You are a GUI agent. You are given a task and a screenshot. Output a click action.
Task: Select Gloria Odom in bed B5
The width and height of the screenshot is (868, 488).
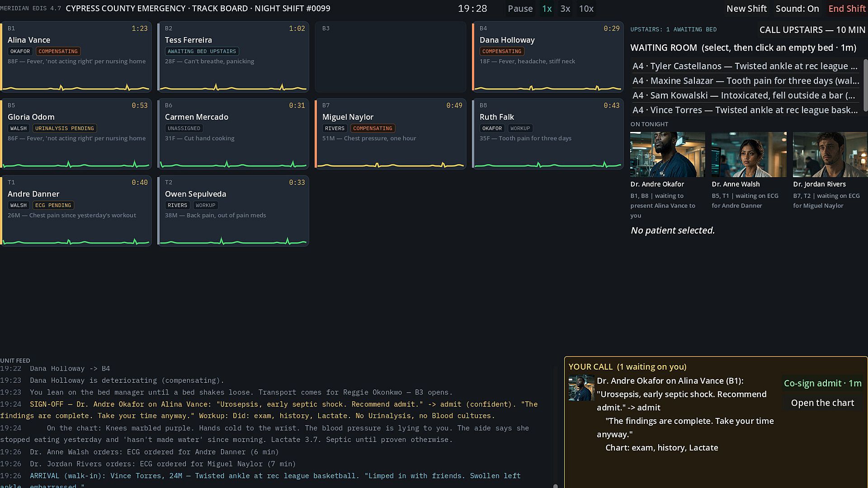pos(76,134)
